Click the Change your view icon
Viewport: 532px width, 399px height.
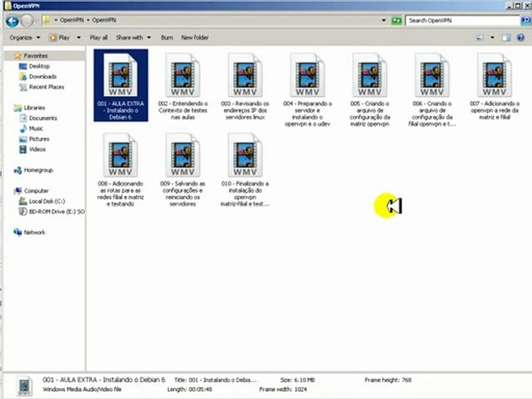[480, 38]
